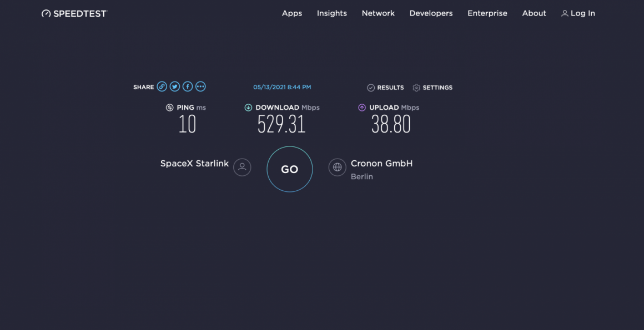Image resolution: width=644 pixels, height=330 pixels.
Task: Open the About menu
Action: tap(534, 13)
